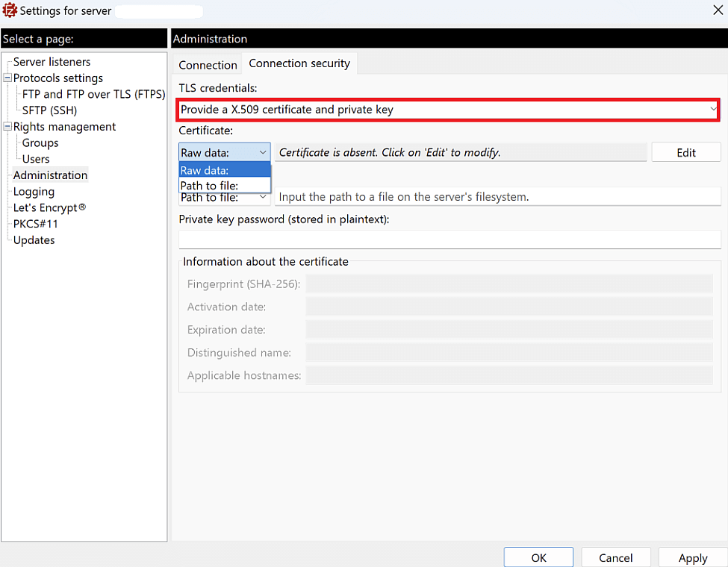Open the Let's Encrypt settings

tap(49, 207)
